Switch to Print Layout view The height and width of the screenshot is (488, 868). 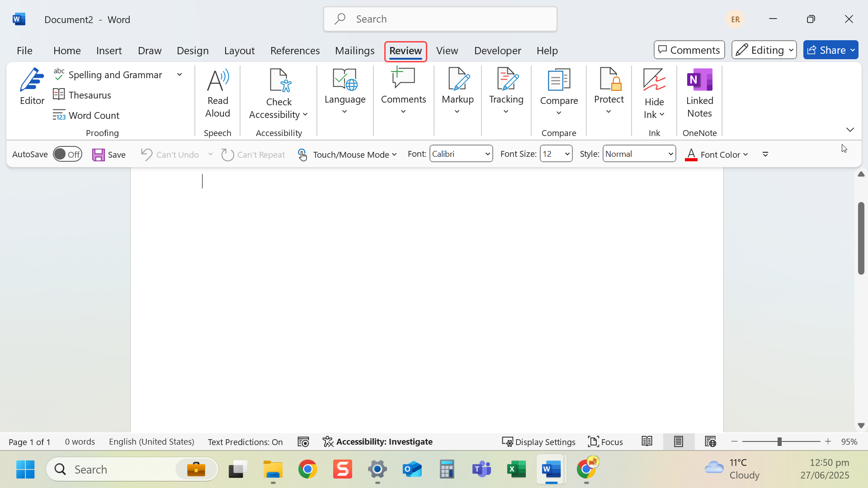679,441
